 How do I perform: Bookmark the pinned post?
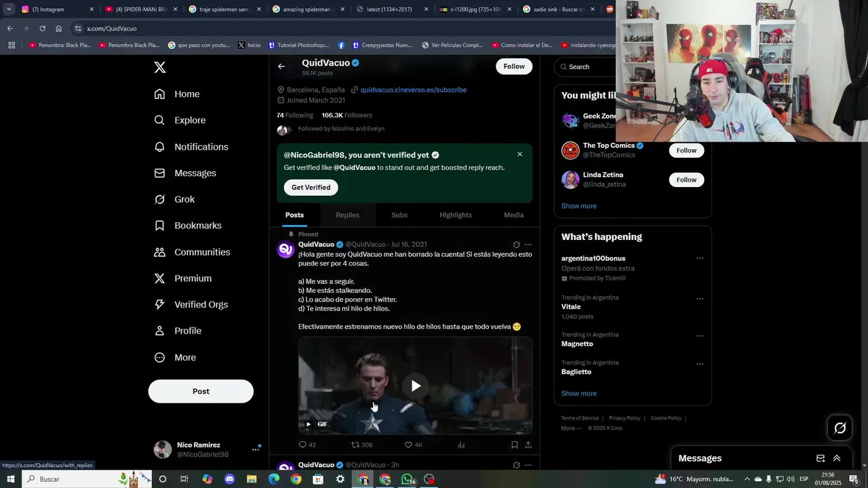[514, 445]
